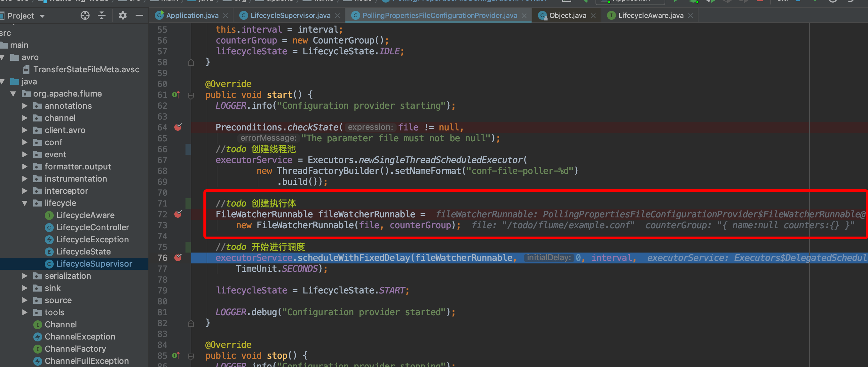This screenshot has height=367, width=868.
Task: Close the LifecycleSupervisor.java tab
Action: (337, 15)
